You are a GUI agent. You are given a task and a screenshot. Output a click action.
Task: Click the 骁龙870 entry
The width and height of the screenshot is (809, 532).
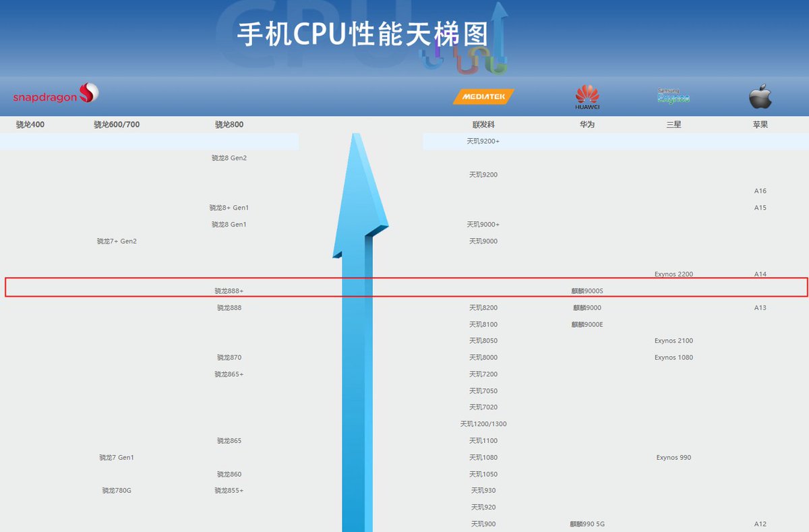point(229,358)
